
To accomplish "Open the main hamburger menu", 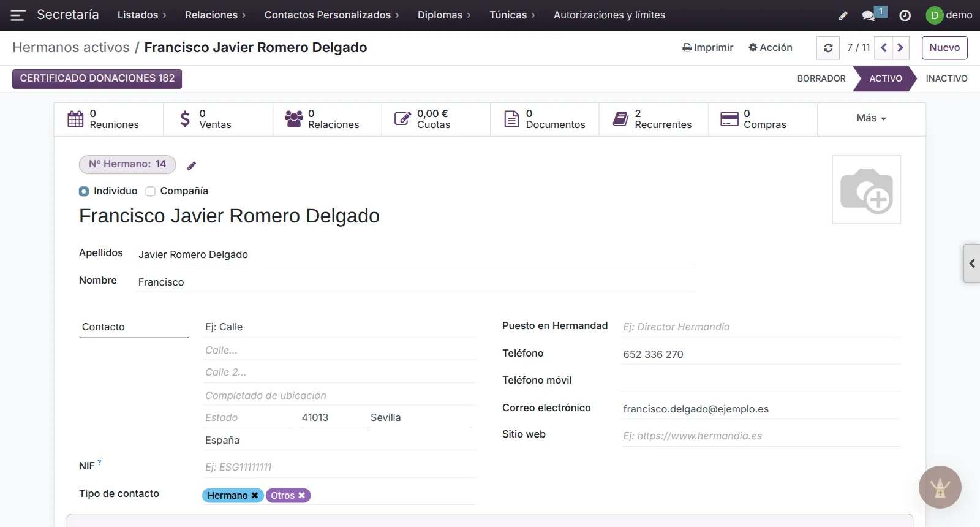I will [x=18, y=15].
